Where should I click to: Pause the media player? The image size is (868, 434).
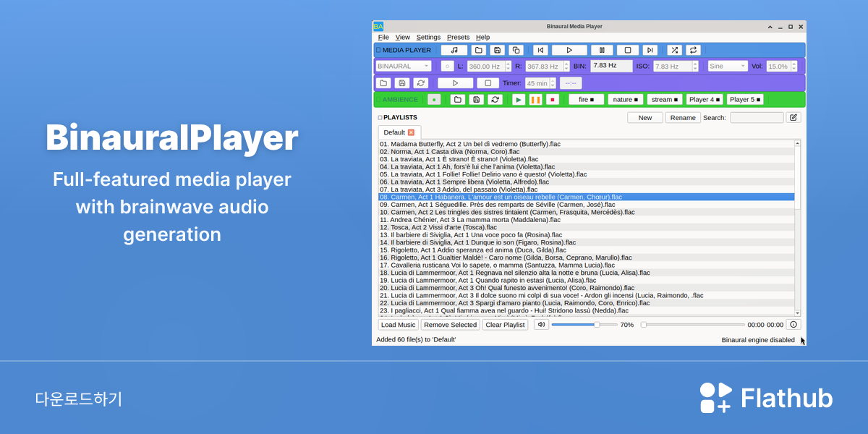[602, 50]
